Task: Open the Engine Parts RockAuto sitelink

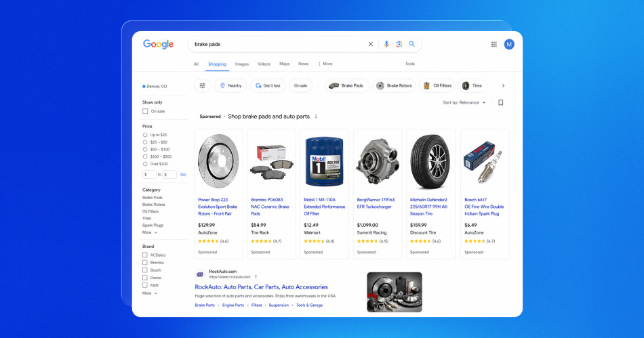Action: (x=233, y=305)
